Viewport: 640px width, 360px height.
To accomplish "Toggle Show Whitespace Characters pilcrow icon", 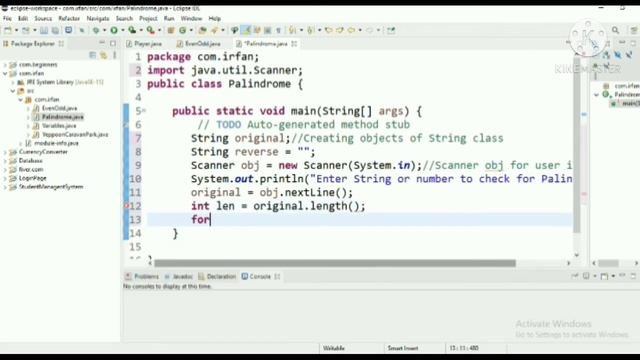I will [x=278, y=30].
